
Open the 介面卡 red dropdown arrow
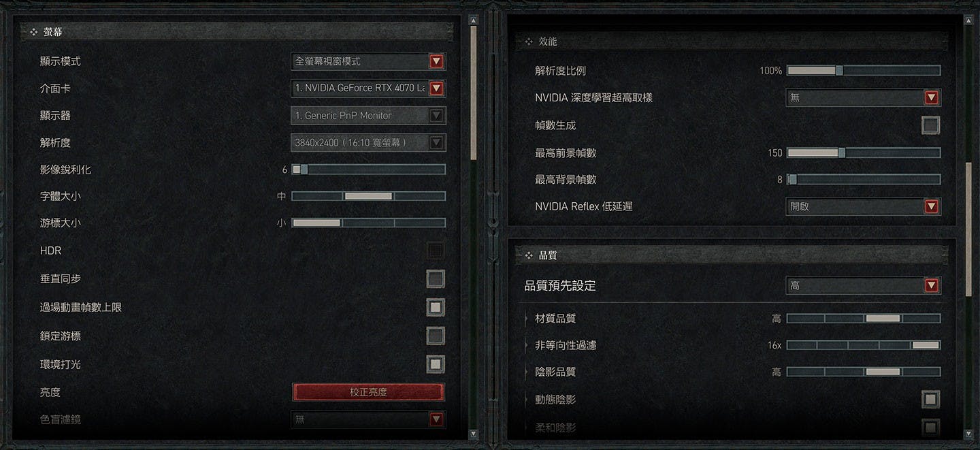(437, 88)
